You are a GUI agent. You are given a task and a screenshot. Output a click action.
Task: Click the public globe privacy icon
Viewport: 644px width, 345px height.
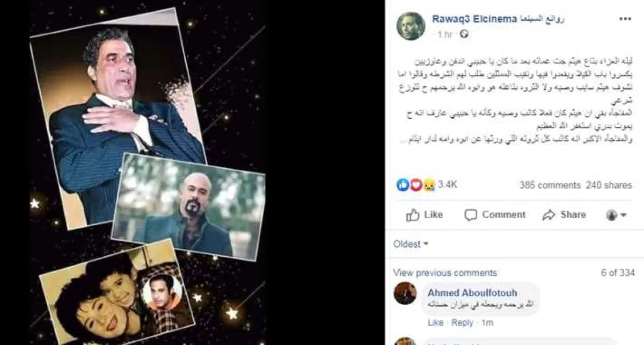465,34
